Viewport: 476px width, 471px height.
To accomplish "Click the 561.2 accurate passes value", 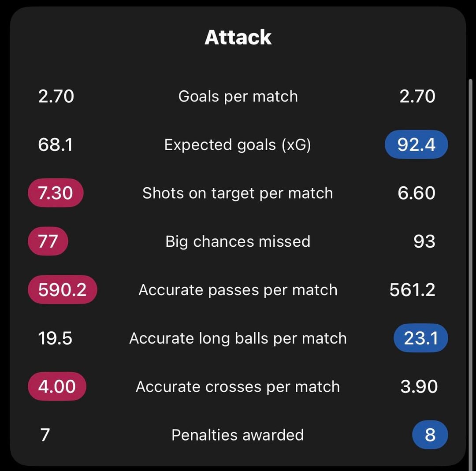I will click(413, 290).
